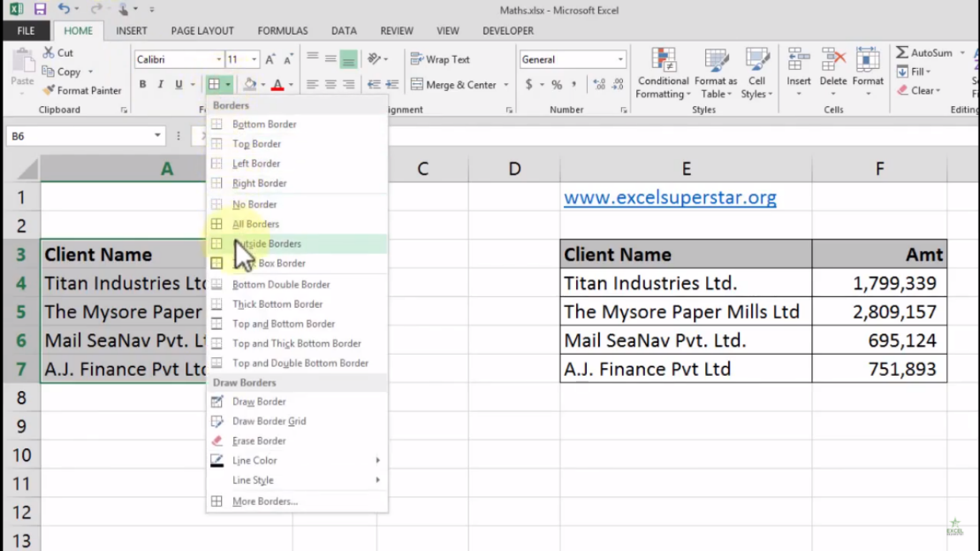Choose All Borders from the menu
The image size is (980, 551).
coord(297,224)
